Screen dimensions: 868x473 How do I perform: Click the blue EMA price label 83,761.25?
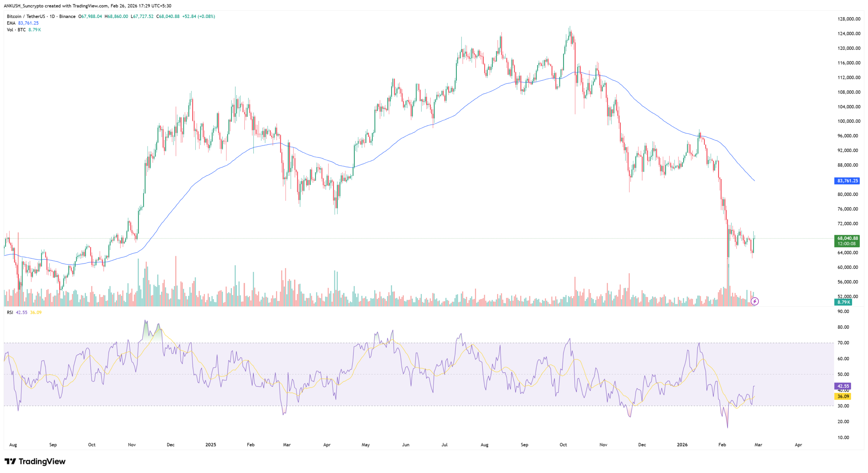(x=847, y=181)
